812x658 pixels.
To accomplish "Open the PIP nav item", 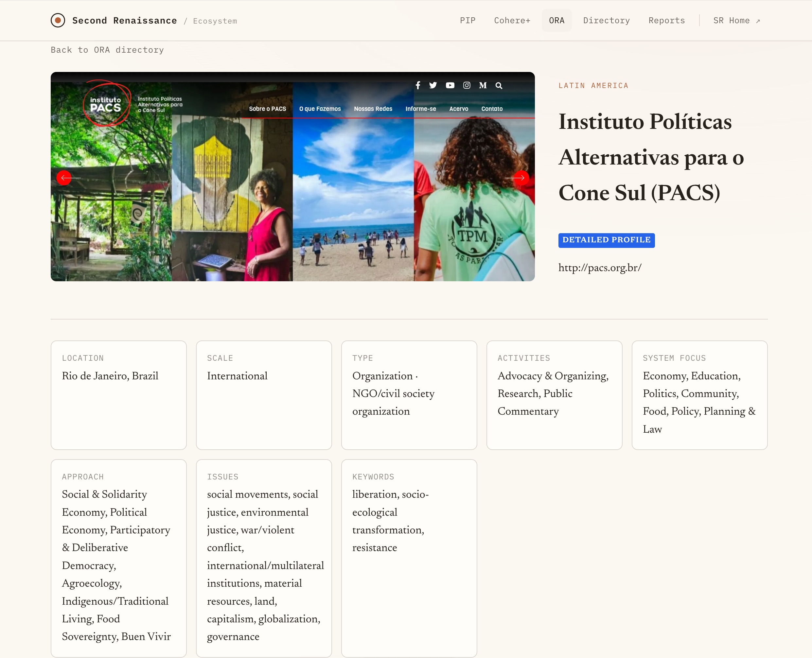I will 468,21.
